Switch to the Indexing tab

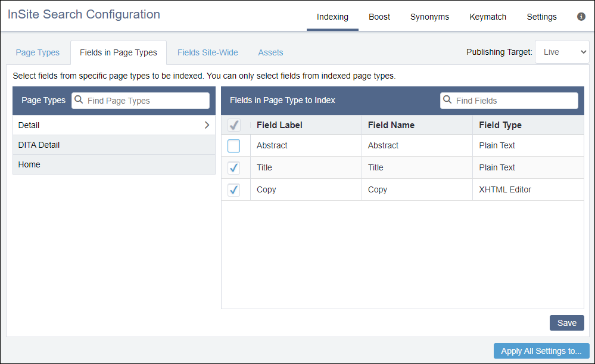[x=332, y=17]
